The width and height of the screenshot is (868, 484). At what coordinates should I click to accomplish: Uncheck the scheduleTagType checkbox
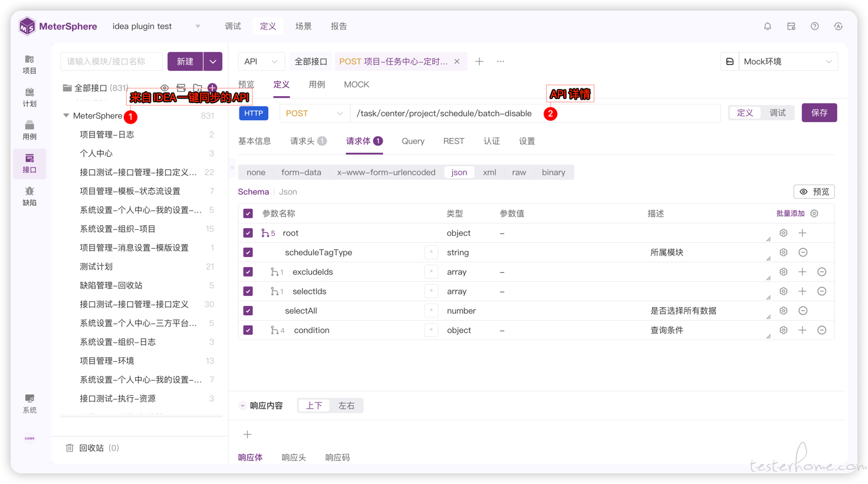[248, 252]
